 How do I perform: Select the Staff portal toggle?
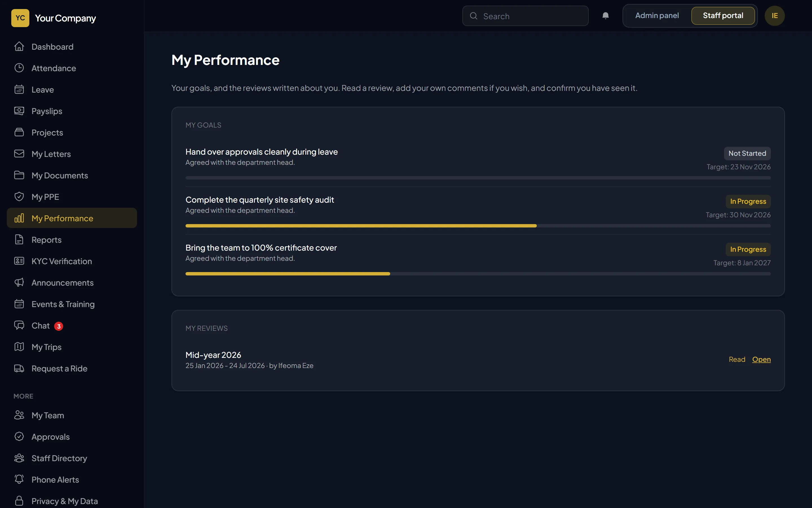(723, 16)
